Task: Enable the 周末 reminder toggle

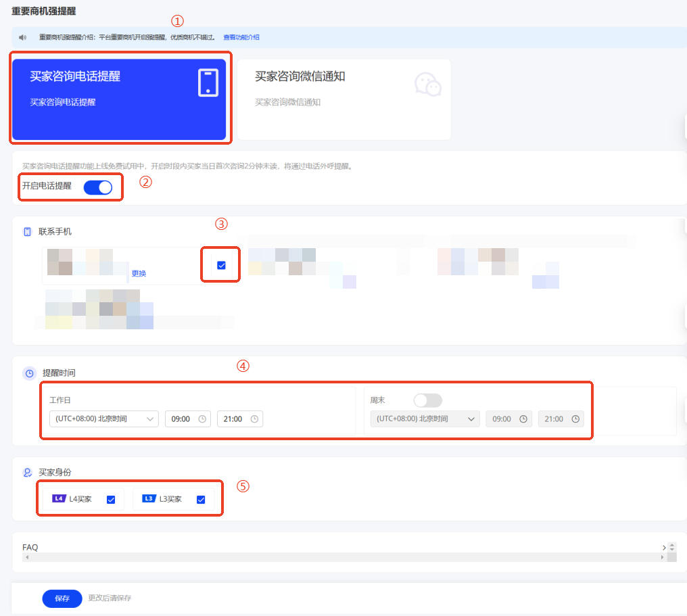Action: coord(428,400)
